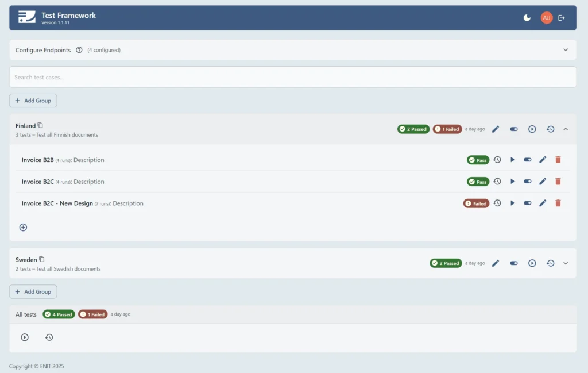Open history for all tests at bottom

click(49, 337)
